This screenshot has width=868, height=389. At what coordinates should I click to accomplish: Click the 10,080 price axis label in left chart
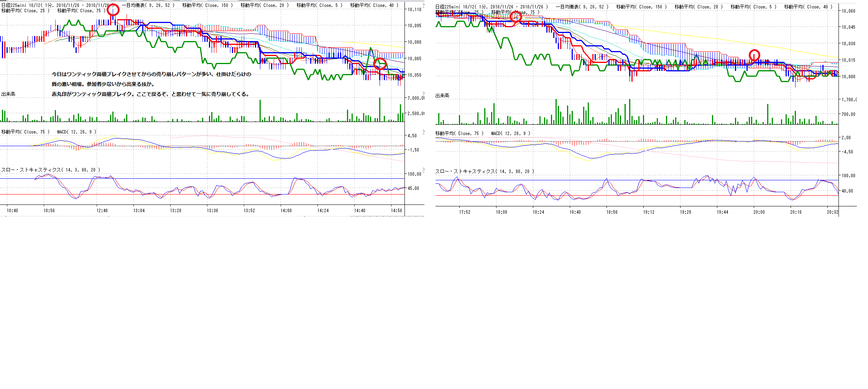414,42
